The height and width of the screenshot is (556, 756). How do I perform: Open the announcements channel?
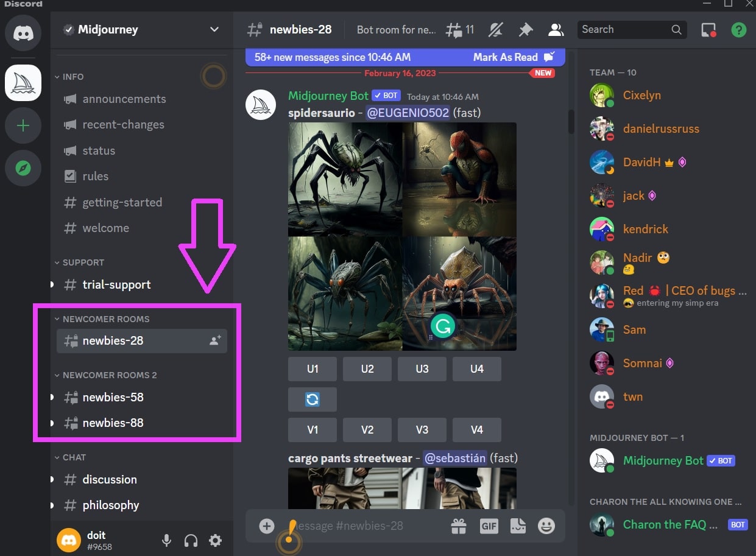142,99
